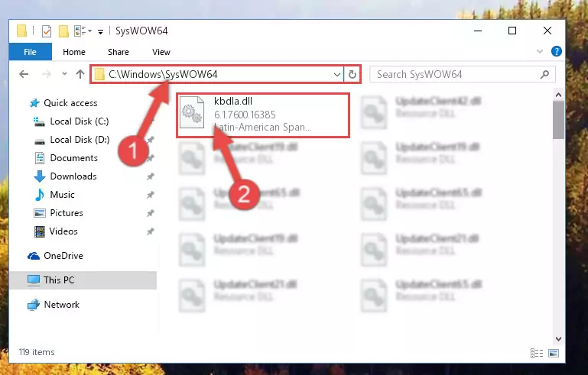The image size is (588, 375).
Task: Click the '119 items' status text
Action: [37, 352]
